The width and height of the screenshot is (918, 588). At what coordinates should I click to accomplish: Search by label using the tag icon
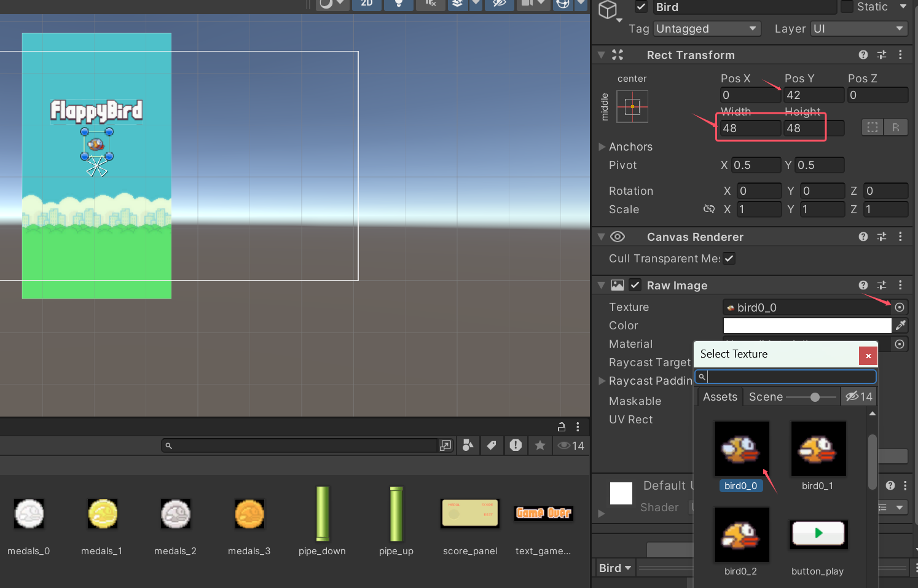492,445
